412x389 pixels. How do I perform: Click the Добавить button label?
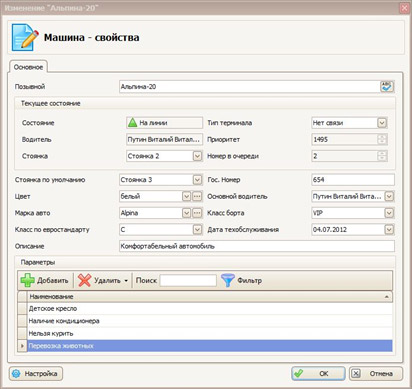tap(53, 281)
